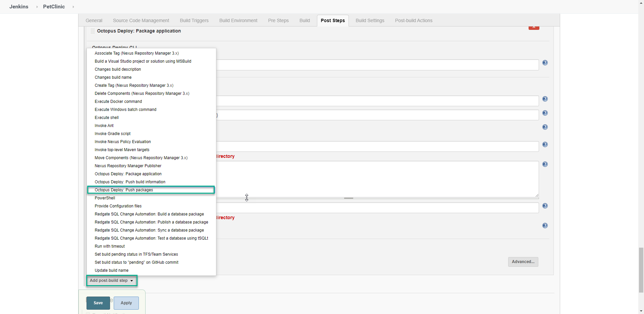Click the red delete step button
The height and width of the screenshot is (314, 644).
point(534,27)
